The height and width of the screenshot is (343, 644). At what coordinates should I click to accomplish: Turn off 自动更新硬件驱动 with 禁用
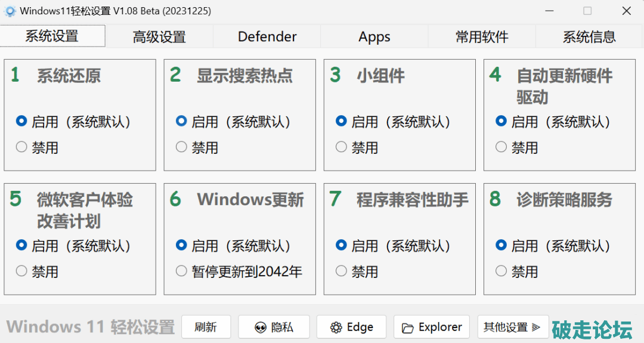[501, 147]
